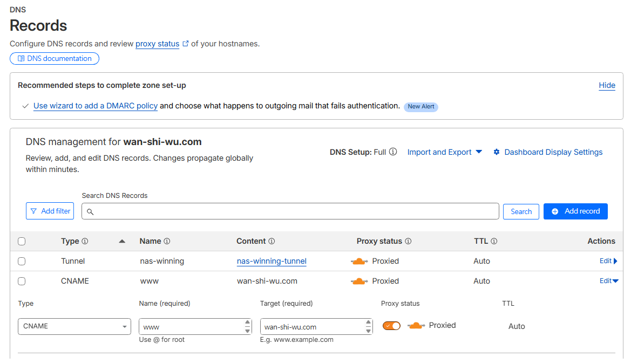Click into the Search DNS Records field
Screen dimensions: 631x364
click(291, 211)
